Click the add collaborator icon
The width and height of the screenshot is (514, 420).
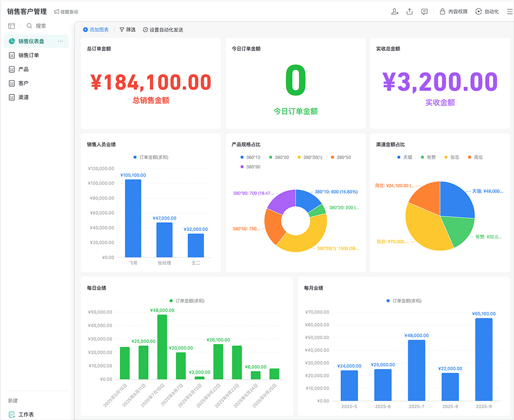[395, 11]
